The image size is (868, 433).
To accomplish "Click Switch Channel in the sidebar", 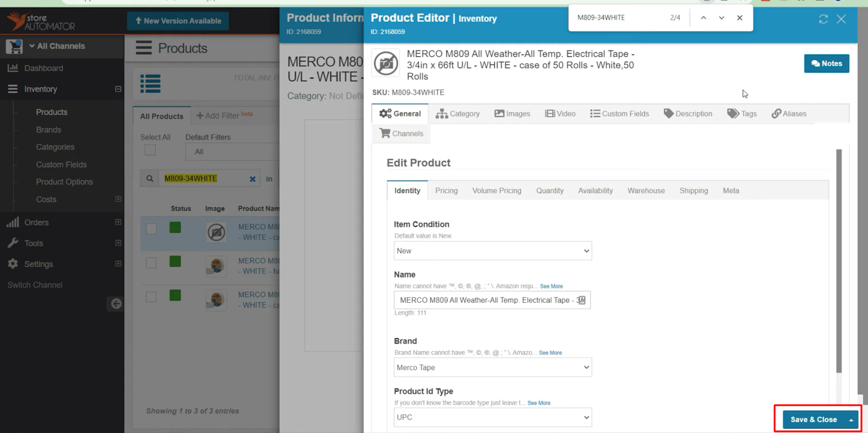I will coord(35,285).
